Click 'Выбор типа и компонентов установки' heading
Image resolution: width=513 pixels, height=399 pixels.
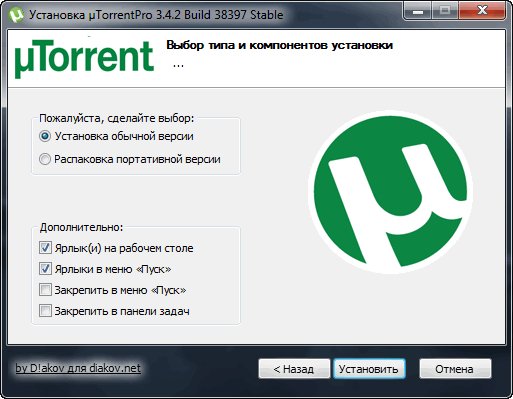(280, 45)
